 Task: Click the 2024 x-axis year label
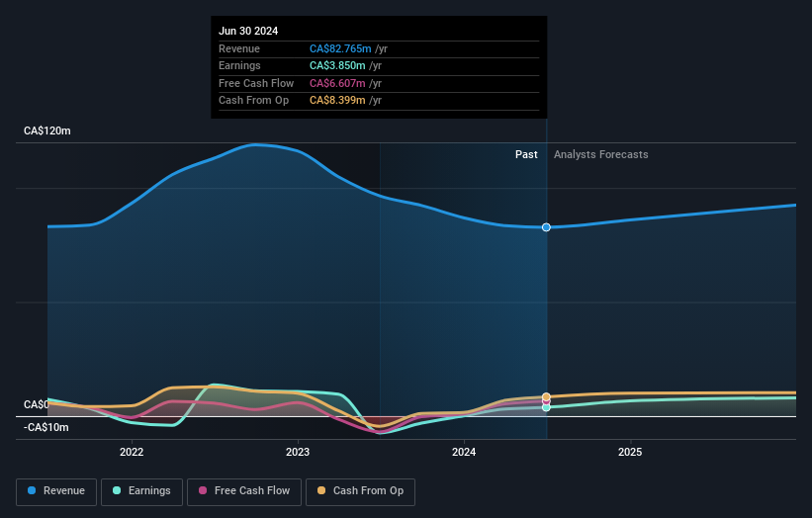click(464, 452)
